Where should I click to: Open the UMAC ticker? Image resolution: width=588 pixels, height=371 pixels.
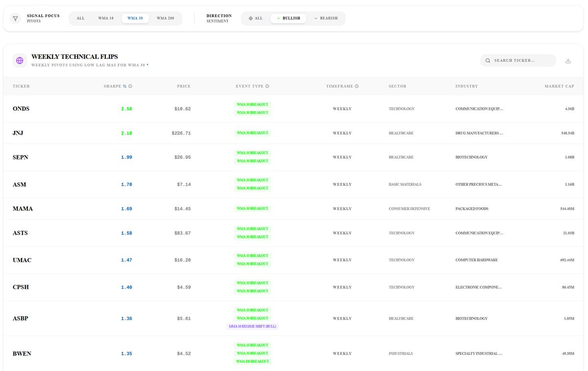[x=22, y=260]
